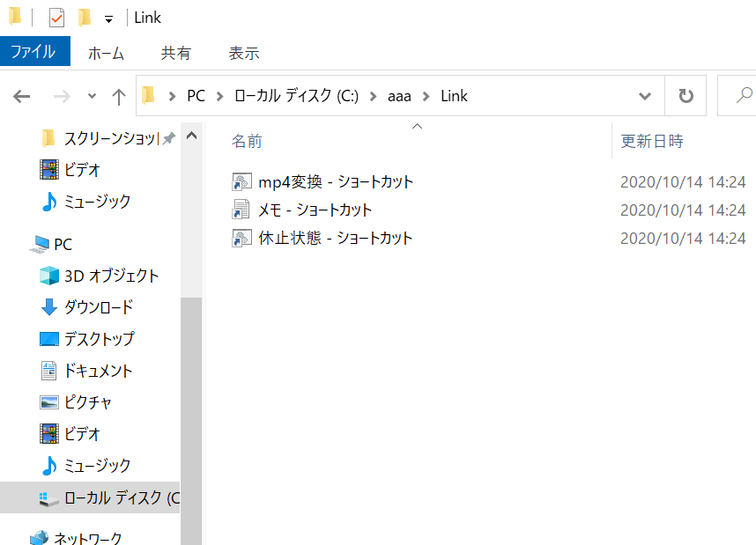Image resolution: width=756 pixels, height=545 pixels.
Task: Open the lower ビデオ item under PC
Action: (82, 434)
